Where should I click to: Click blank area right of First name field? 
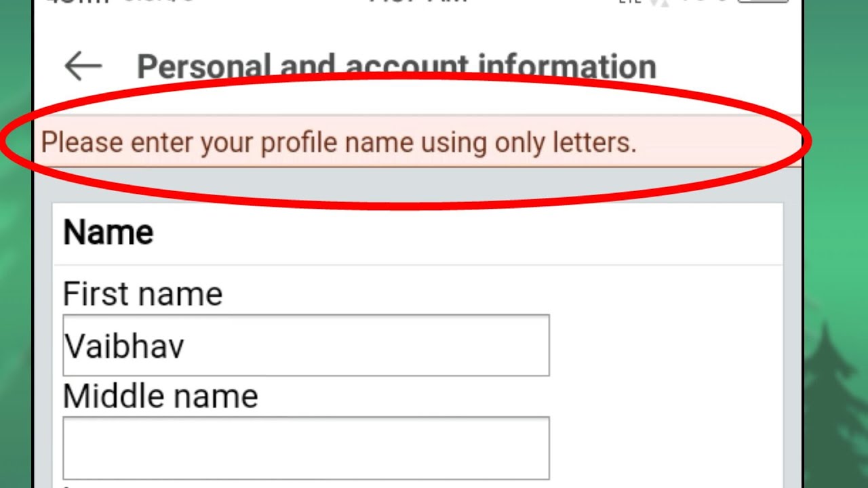pyautogui.click(x=665, y=345)
